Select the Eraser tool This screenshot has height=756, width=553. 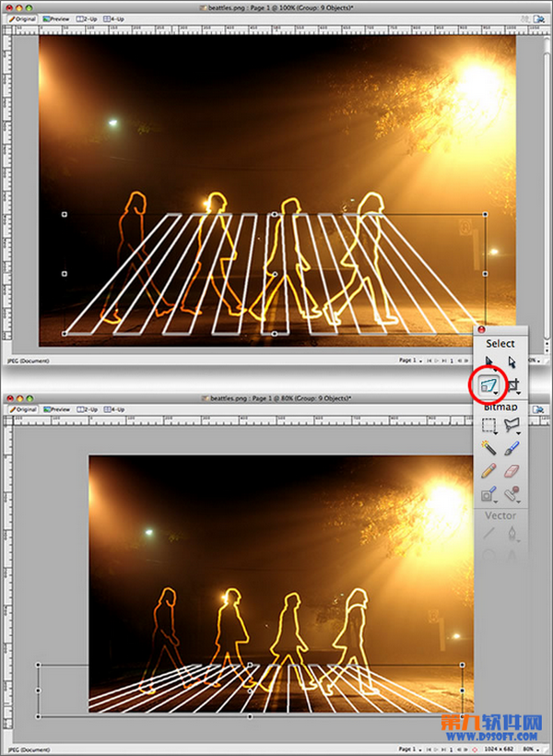tap(513, 471)
